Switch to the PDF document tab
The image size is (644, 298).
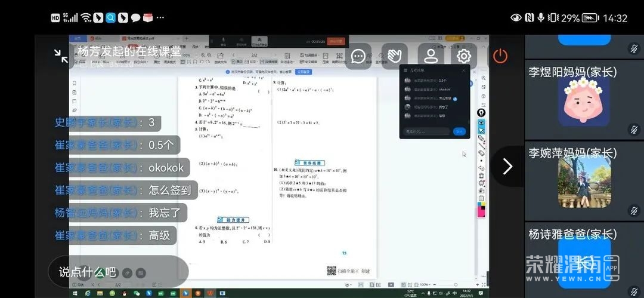click(143, 37)
